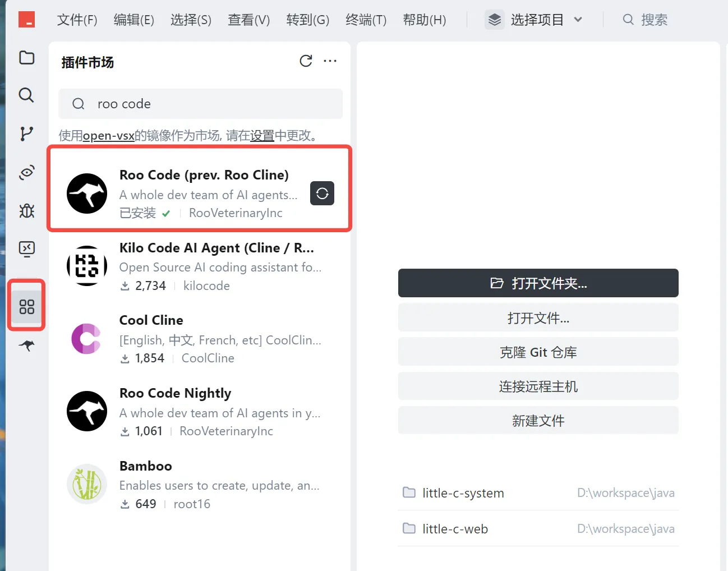Open the 选择(S) menu
This screenshot has width=728, height=571.
pyautogui.click(x=191, y=20)
